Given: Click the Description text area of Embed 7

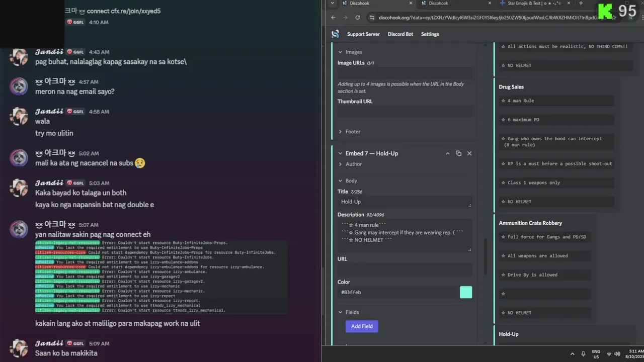Looking at the screenshot, I should [405, 235].
